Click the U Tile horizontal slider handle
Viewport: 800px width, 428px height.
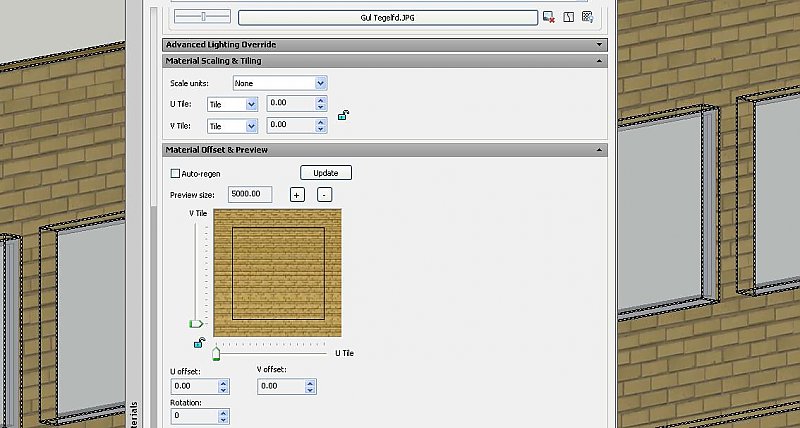216,354
